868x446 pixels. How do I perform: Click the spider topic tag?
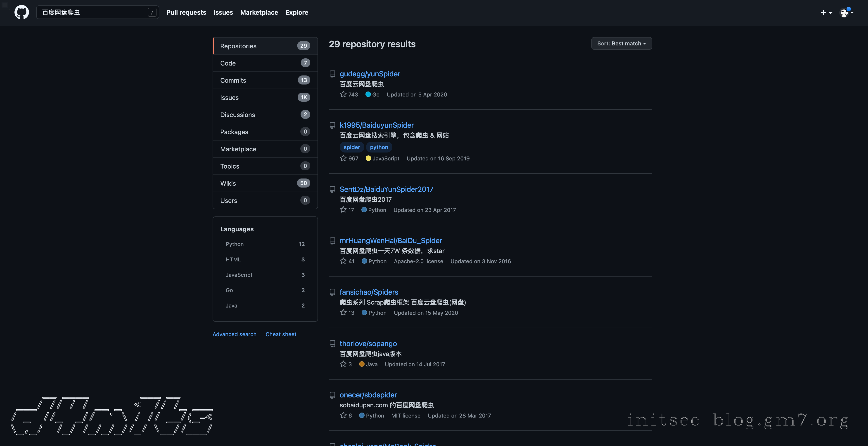[351, 147]
